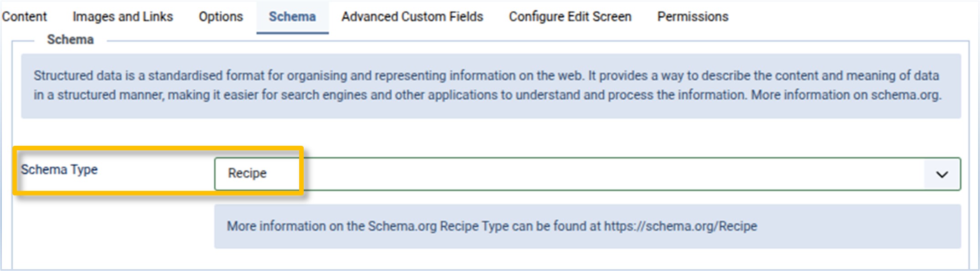The image size is (980, 271).
Task: Click the Schema fieldset legend heading
Action: click(70, 40)
